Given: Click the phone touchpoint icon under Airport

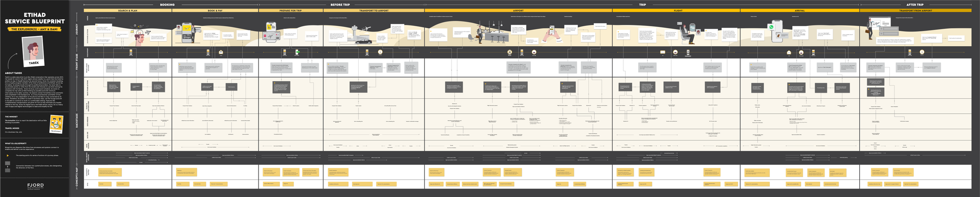Looking at the screenshot, I should point(522,52).
